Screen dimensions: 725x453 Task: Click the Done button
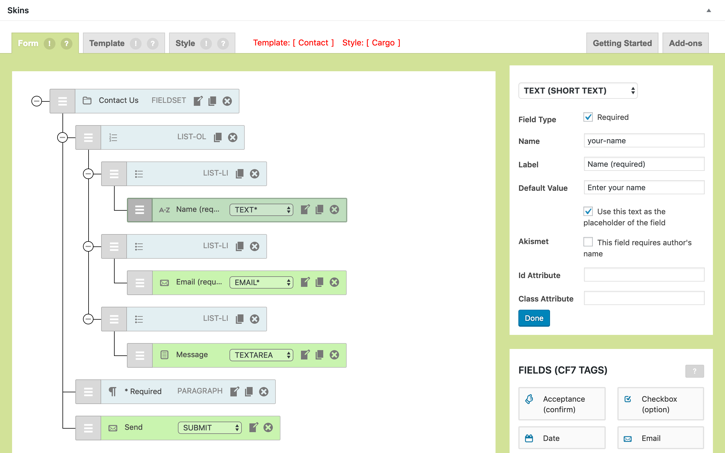(x=534, y=318)
